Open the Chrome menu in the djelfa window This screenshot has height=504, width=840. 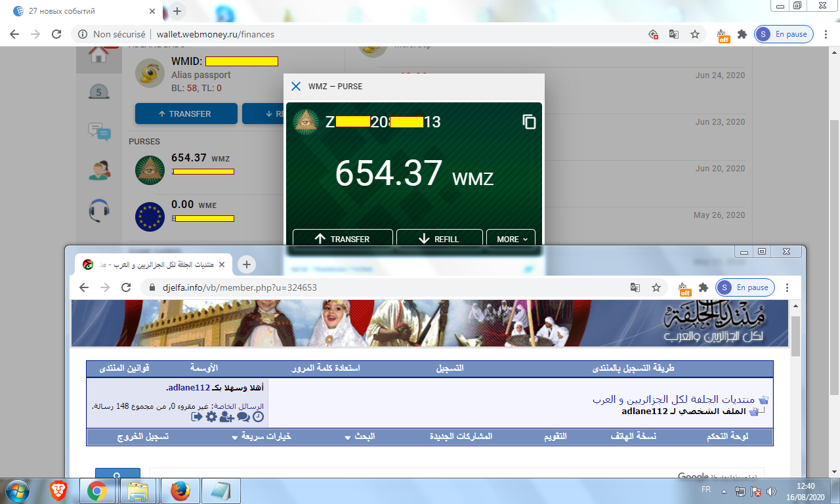pyautogui.click(x=787, y=287)
